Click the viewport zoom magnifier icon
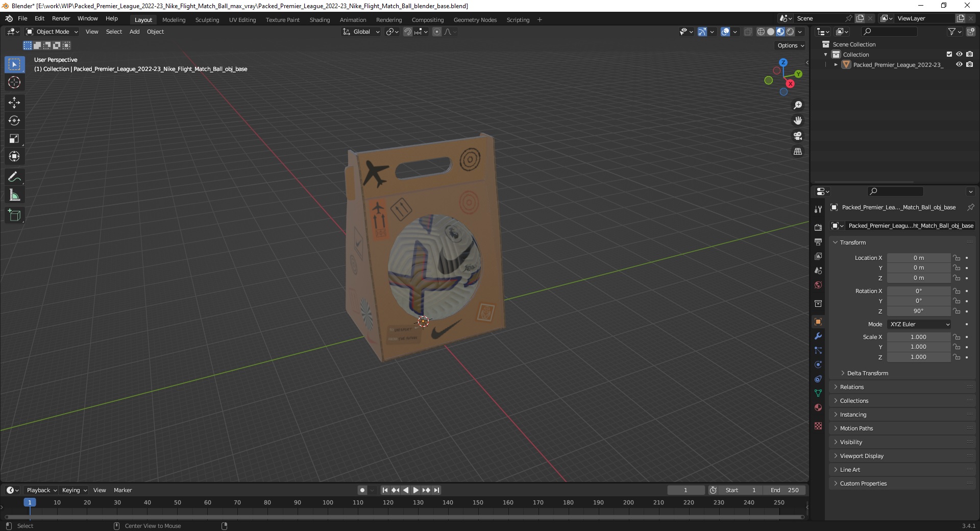This screenshot has width=980, height=531. pyautogui.click(x=797, y=105)
